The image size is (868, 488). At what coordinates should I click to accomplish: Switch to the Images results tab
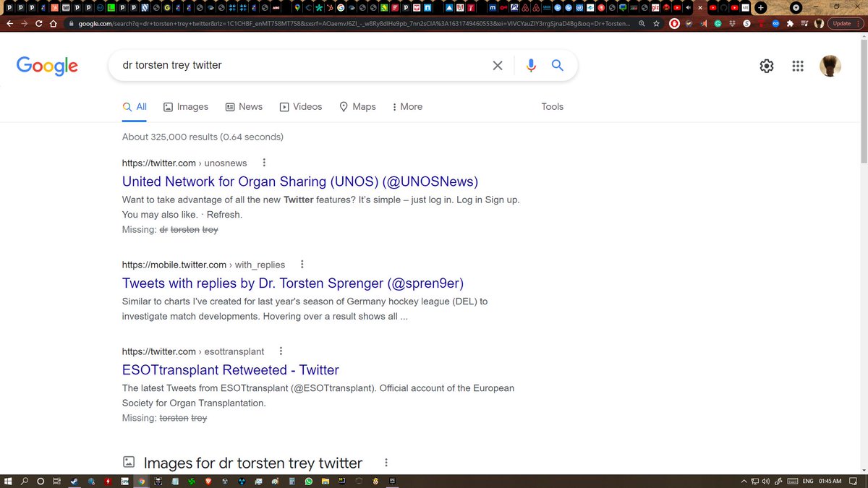[x=186, y=106]
